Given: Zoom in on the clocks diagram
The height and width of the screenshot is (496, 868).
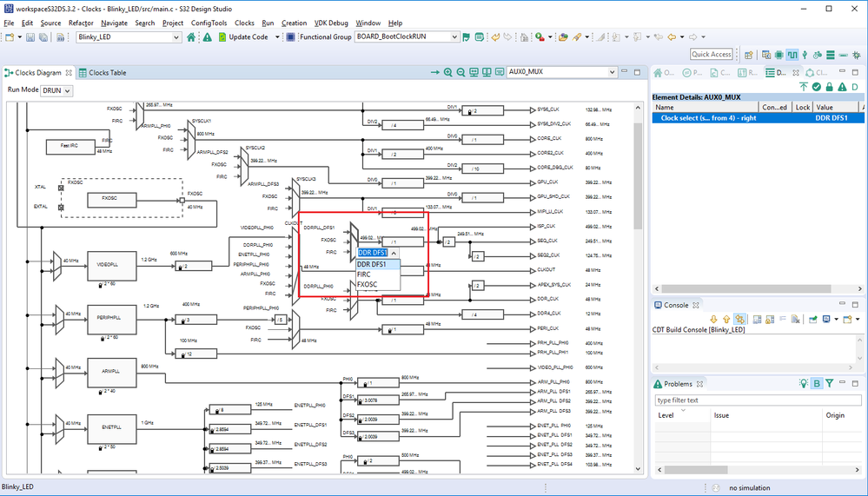Looking at the screenshot, I should tap(447, 73).
